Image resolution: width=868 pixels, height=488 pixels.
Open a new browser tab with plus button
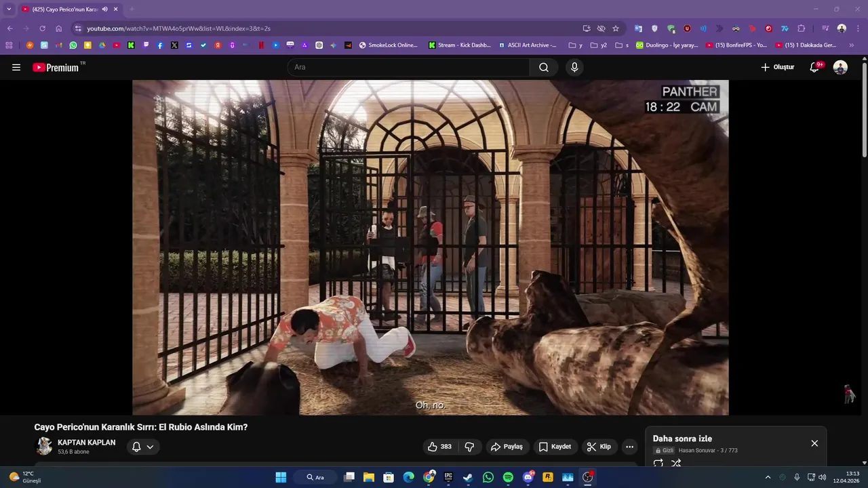pyautogui.click(x=132, y=9)
